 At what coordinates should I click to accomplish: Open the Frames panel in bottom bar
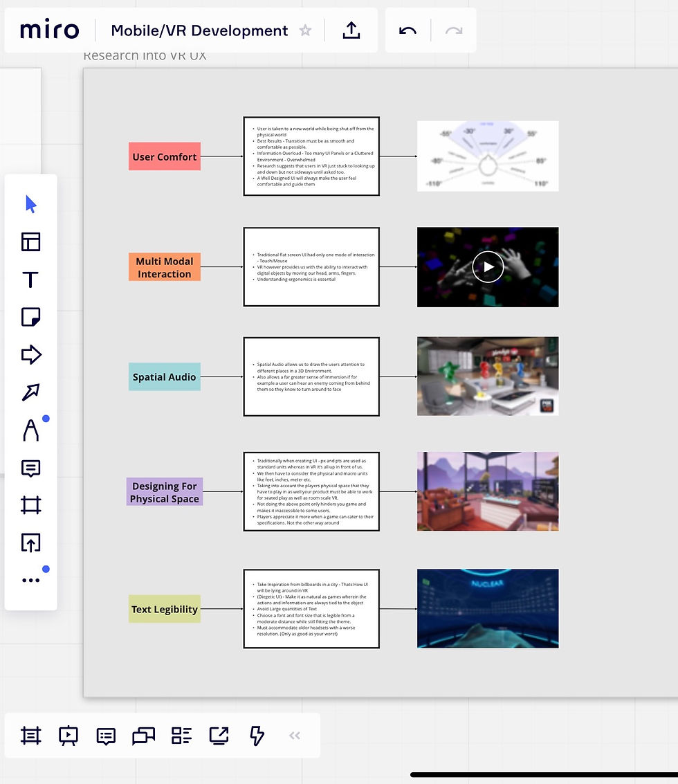[31, 736]
